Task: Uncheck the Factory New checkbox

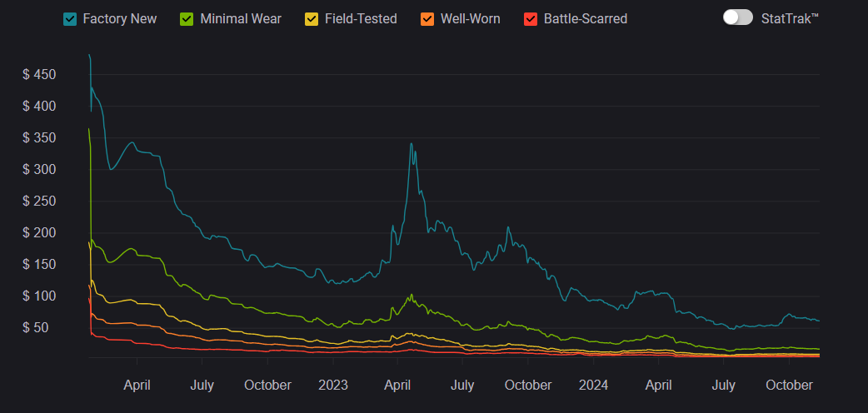Action: (x=70, y=18)
